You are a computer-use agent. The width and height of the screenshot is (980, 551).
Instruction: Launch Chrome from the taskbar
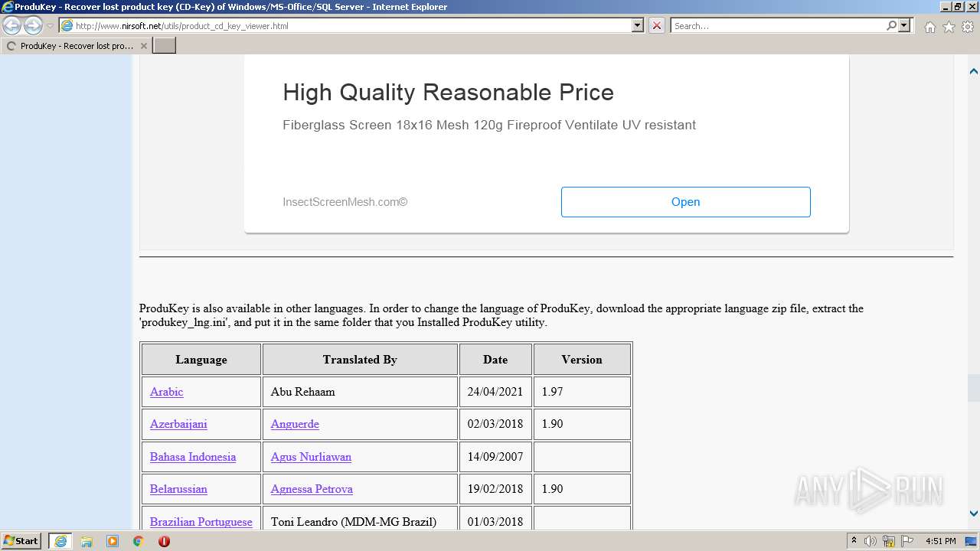coord(139,541)
